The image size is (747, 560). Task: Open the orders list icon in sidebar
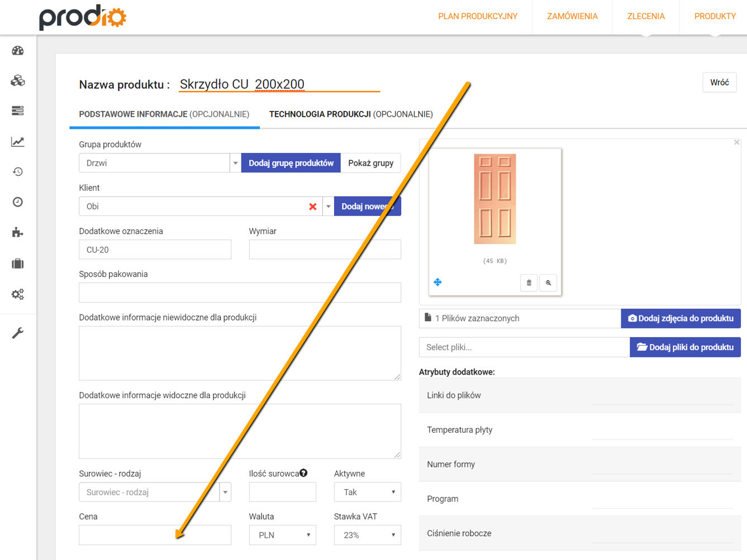coord(18,111)
